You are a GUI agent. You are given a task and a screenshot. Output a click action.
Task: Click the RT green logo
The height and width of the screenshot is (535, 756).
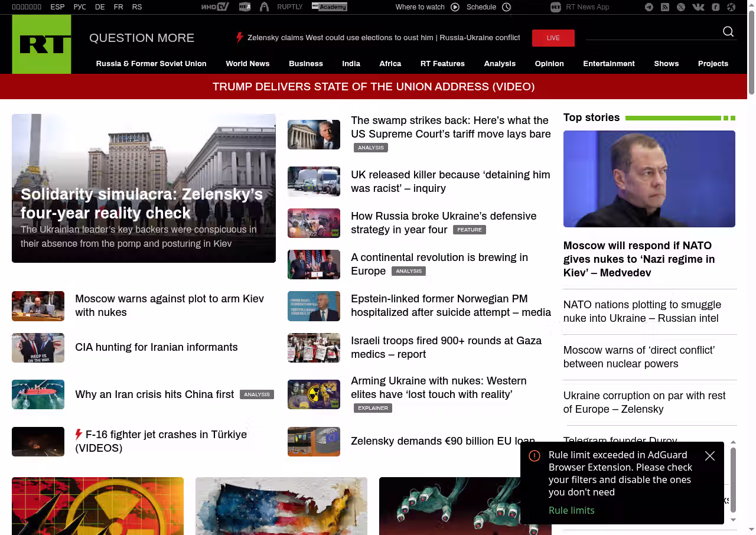coord(41,44)
